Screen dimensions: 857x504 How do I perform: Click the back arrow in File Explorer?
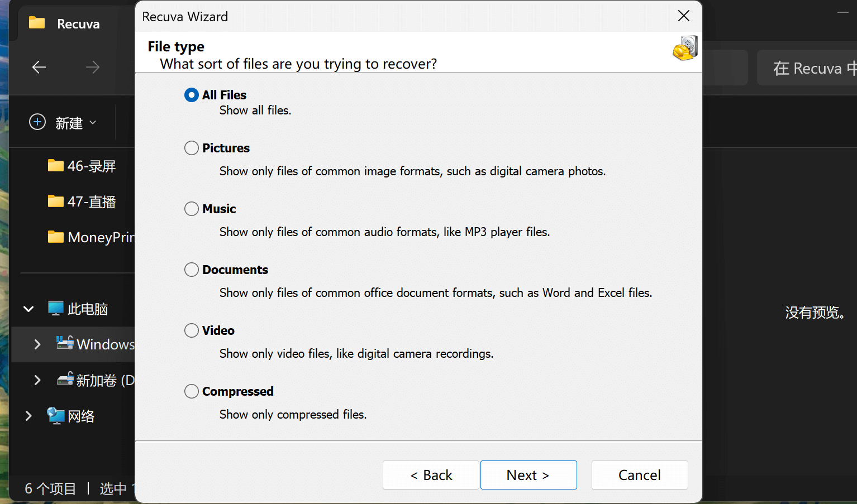point(39,68)
